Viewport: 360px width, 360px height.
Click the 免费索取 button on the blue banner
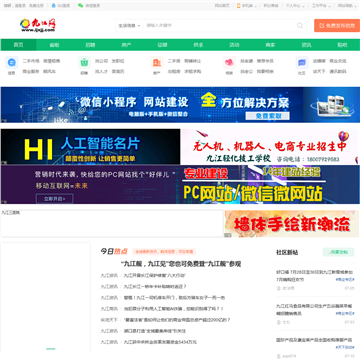pos(268,116)
